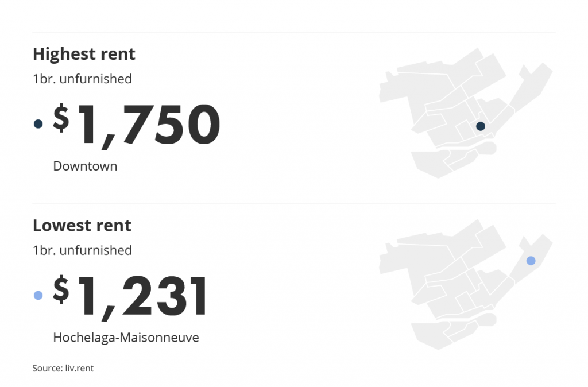
Task: Click the upper Montreal map thumbnail
Action: click(466, 113)
